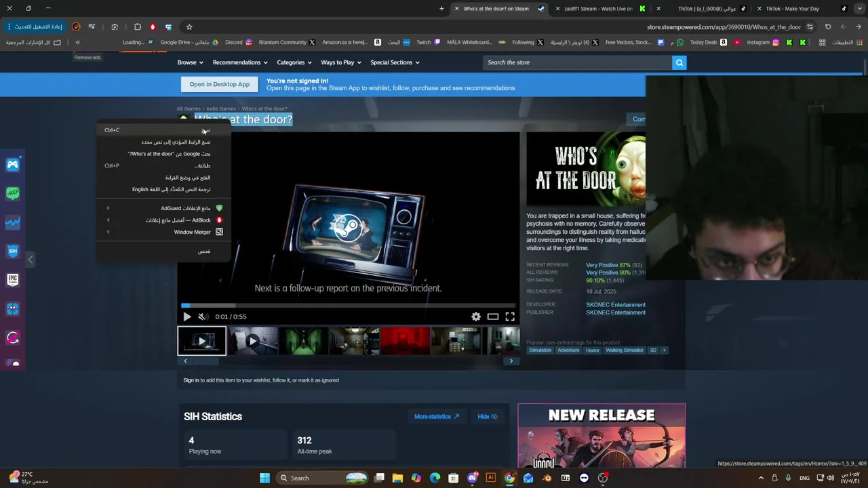Screen dimensions: 868x488
Task: Hide the SIH Statistics panel
Action: 487,417
